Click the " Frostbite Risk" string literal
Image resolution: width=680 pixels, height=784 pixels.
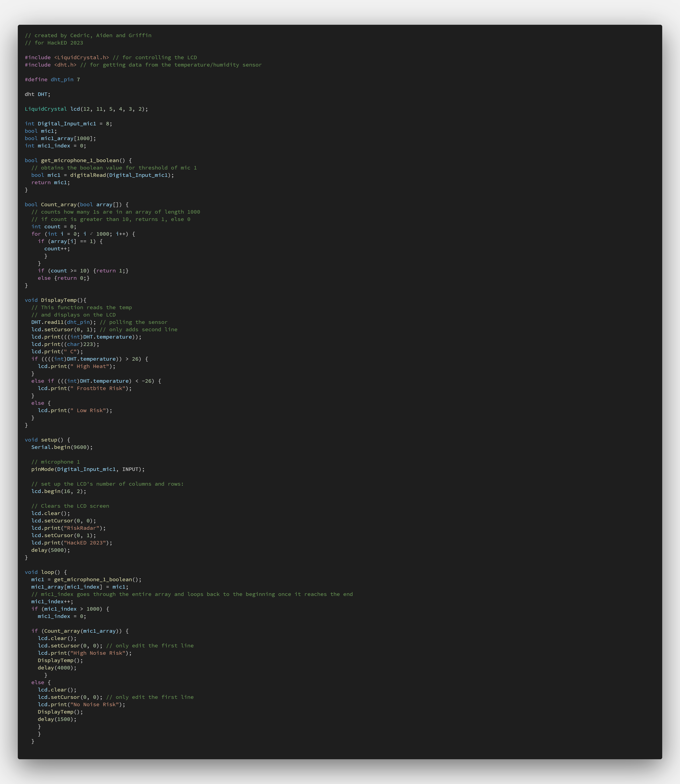97,388
